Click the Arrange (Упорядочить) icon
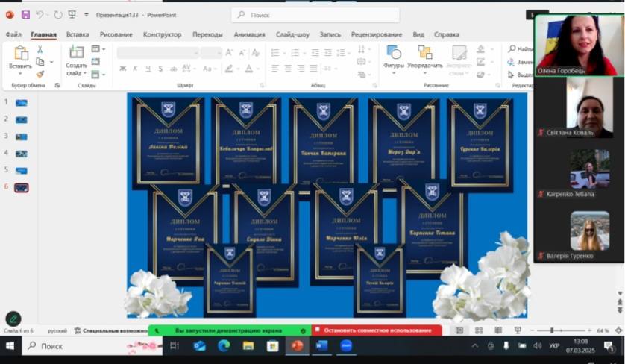The image size is (625, 364). point(424,53)
